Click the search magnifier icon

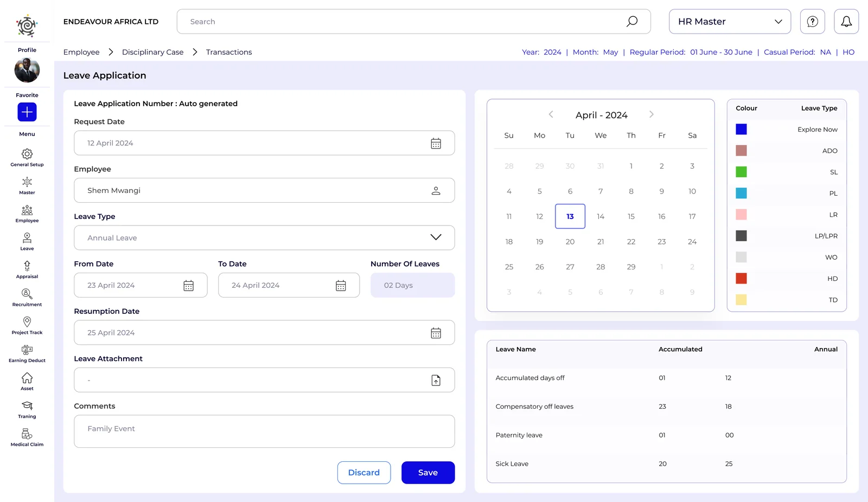tap(632, 22)
